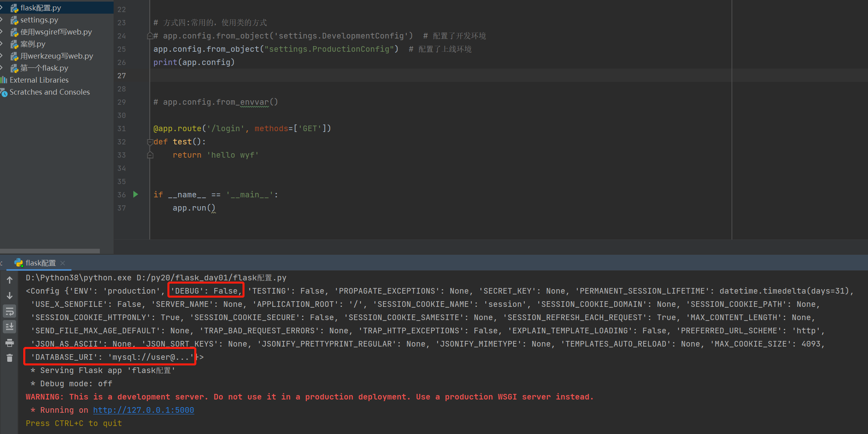The width and height of the screenshot is (868, 434).
Task: Select 第一个flask.py in project tree
Action: pyautogui.click(x=44, y=68)
